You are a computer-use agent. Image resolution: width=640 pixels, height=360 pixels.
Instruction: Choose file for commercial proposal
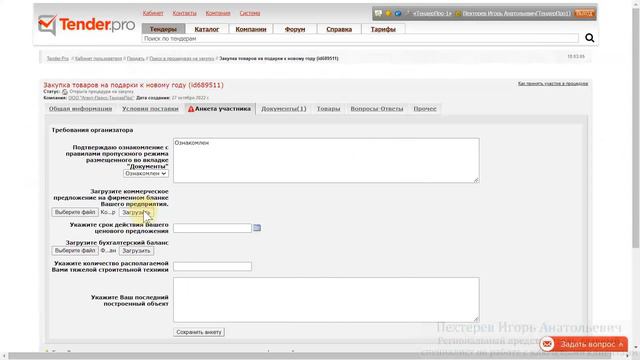pos(75,212)
